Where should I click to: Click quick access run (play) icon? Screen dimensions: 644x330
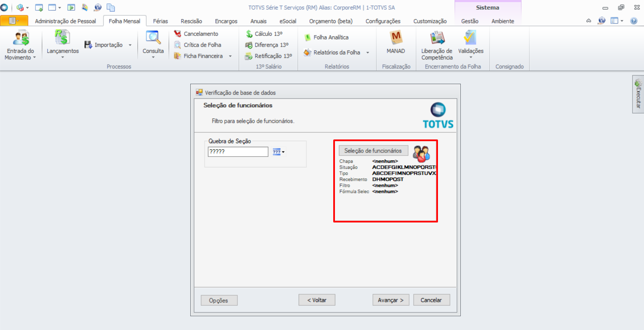(71, 7)
